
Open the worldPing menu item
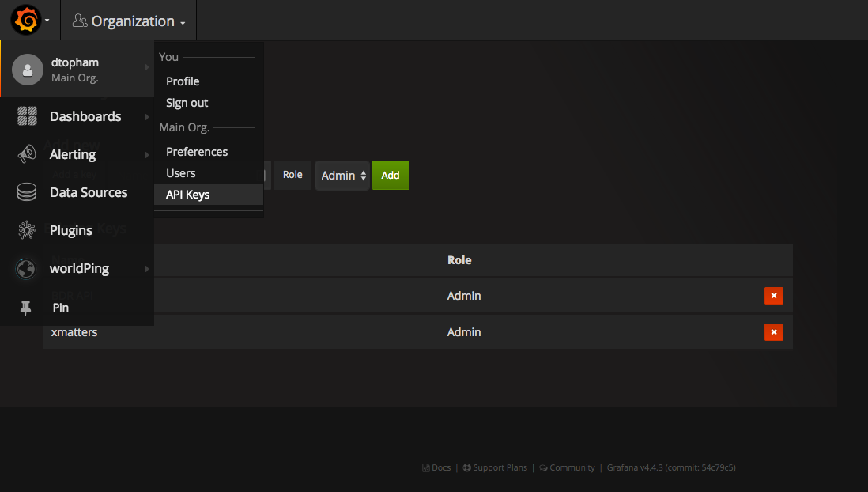point(79,268)
